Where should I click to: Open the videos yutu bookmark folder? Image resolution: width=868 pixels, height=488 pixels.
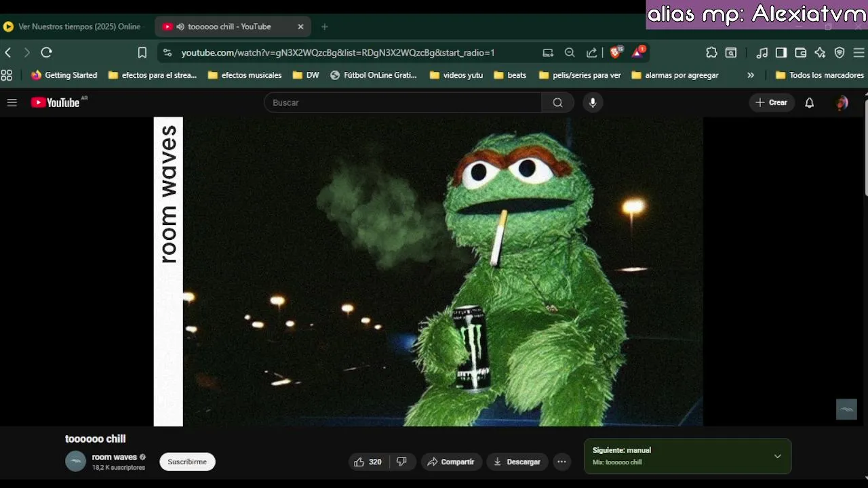click(x=456, y=75)
